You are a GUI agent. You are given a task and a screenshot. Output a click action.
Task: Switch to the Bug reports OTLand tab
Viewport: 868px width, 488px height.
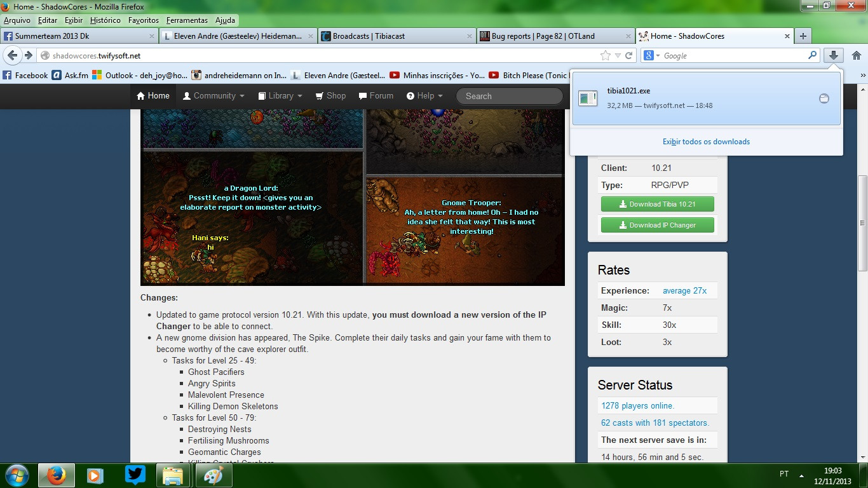pyautogui.click(x=555, y=36)
